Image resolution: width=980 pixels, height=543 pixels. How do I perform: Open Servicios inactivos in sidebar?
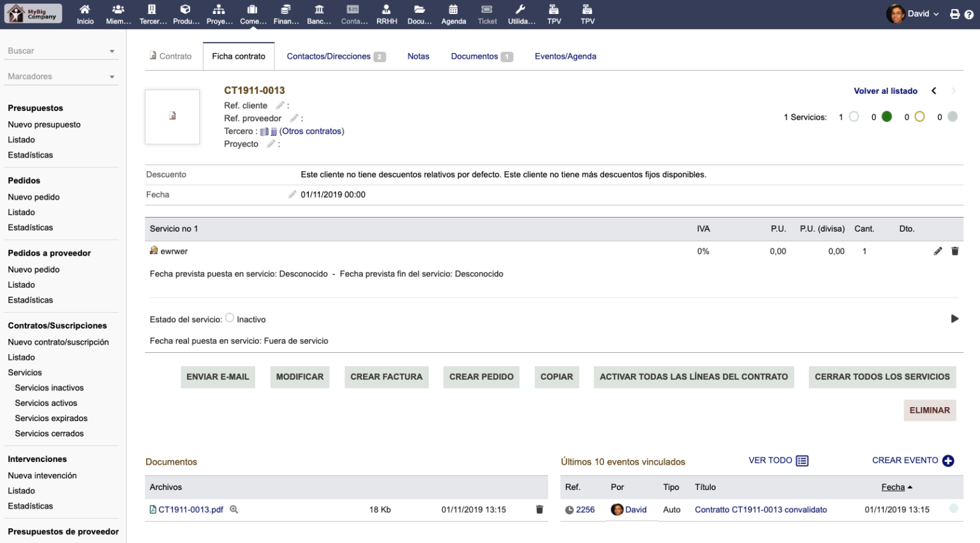pos(49,388)
